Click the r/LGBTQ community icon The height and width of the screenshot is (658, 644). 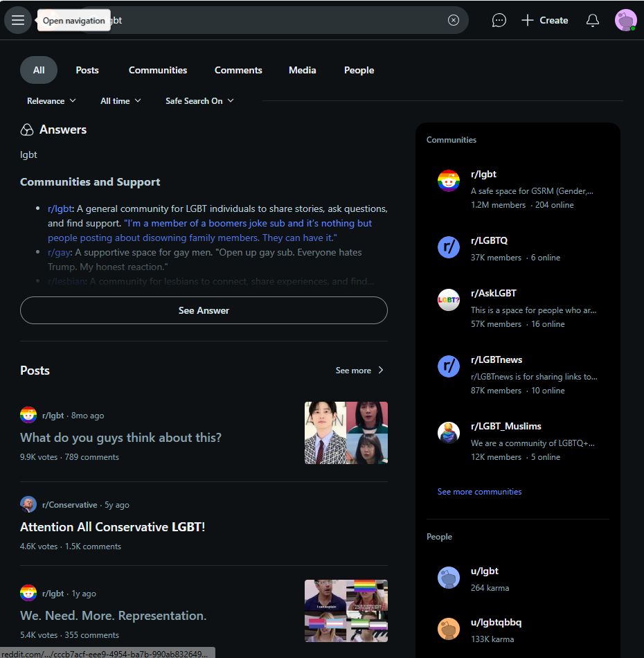pyautogui.click(x=449, y=247)
